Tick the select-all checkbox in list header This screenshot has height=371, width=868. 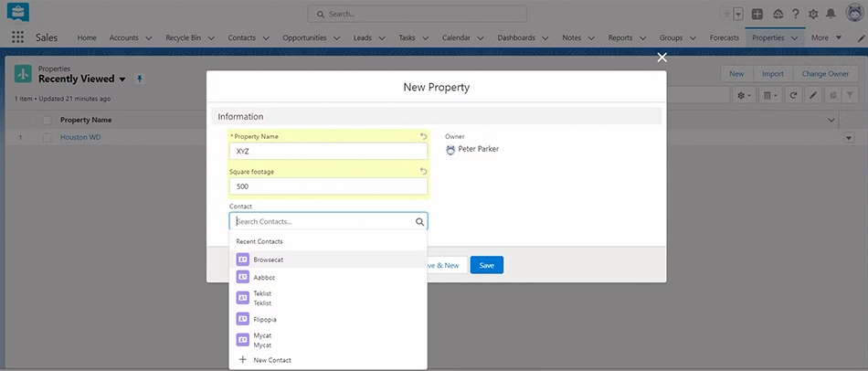[x=47, y=120]
